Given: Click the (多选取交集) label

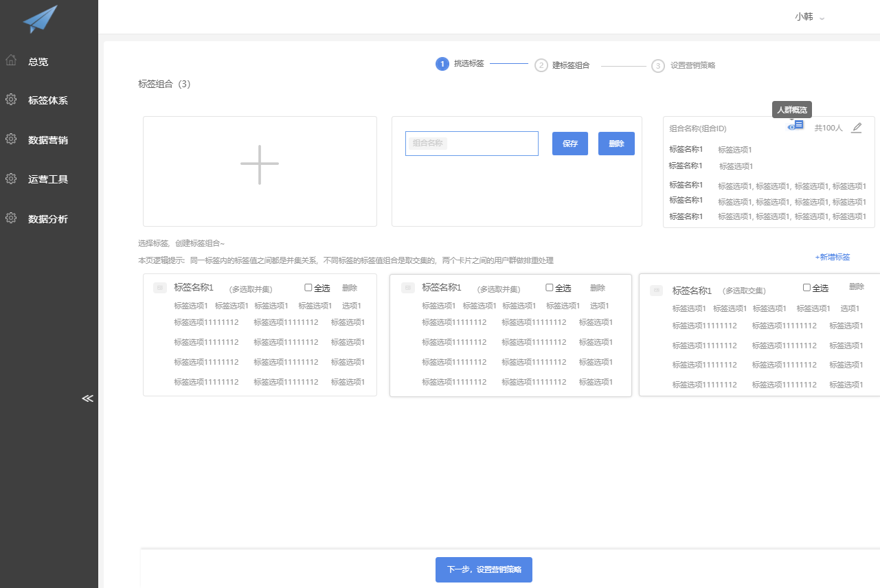Looking at the screenshot, I should (x=744, y=291).
